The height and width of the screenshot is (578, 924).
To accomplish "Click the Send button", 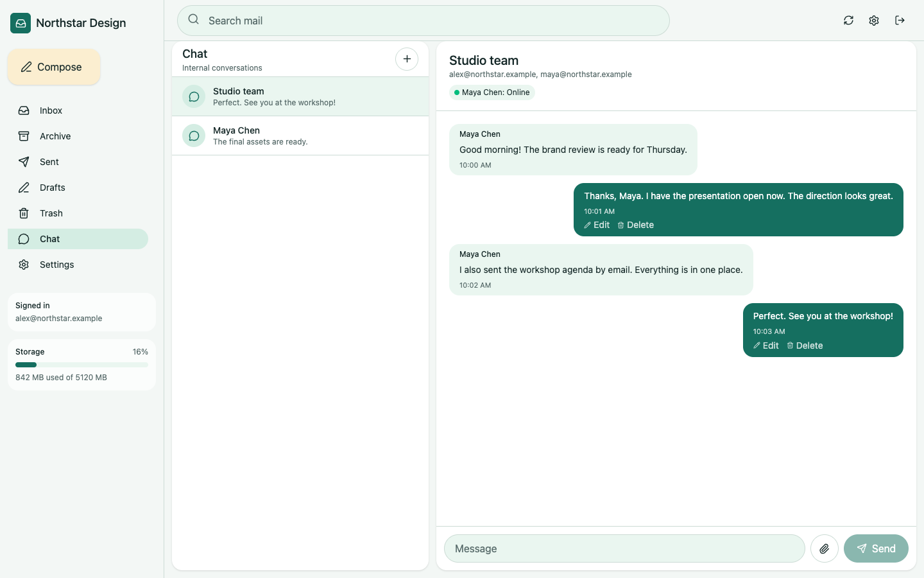I will click(x=876, y=548).
